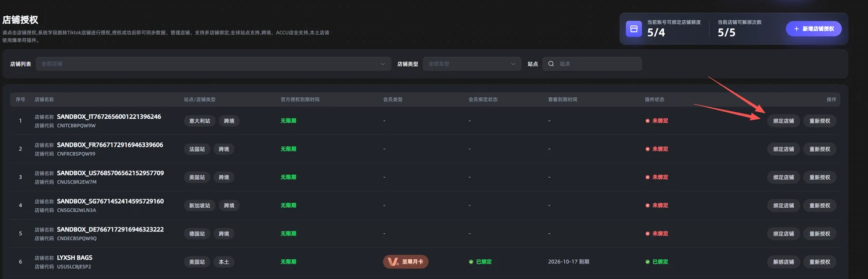This screenshot has width=868, height=279.
Task: Click the 意大利站 site tag
Action: click(200, 121)
